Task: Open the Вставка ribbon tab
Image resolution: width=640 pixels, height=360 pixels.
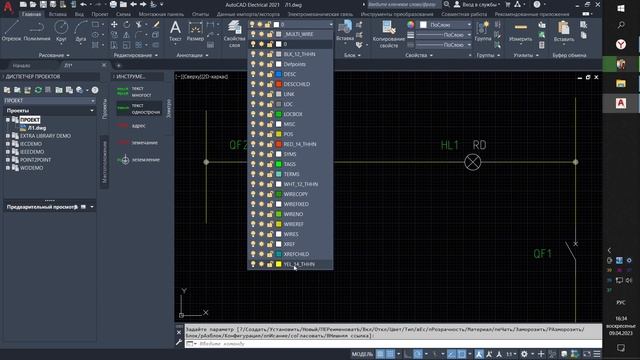Action: 58,14
